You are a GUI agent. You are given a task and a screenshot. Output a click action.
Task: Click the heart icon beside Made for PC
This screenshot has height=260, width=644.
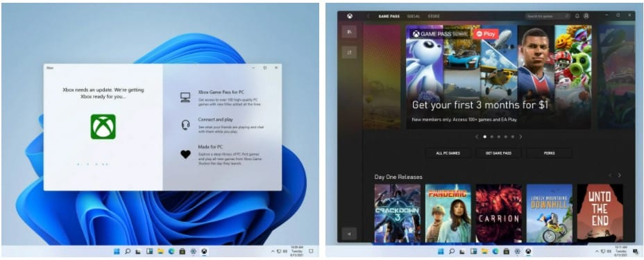point(186,154)
